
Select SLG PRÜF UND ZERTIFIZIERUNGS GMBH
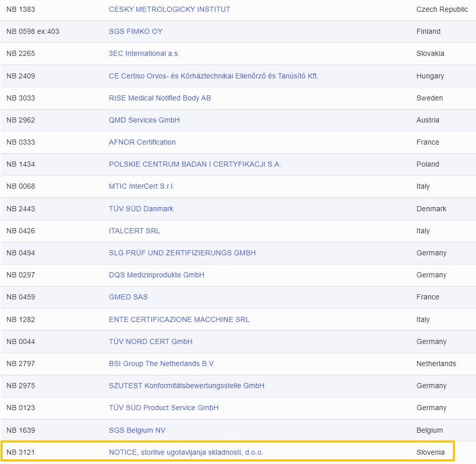tap(182, 253)
